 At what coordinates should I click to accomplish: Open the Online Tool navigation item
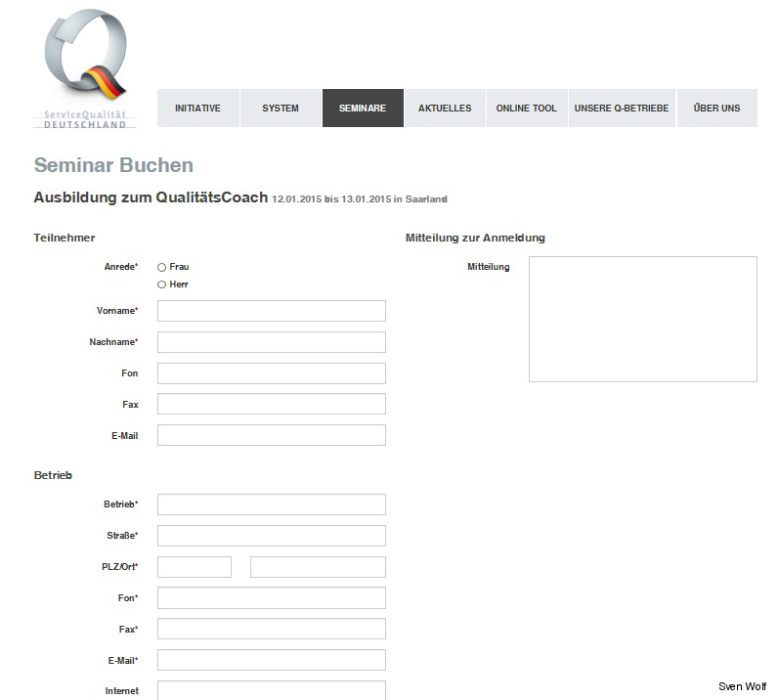click(x=526, y=109)
